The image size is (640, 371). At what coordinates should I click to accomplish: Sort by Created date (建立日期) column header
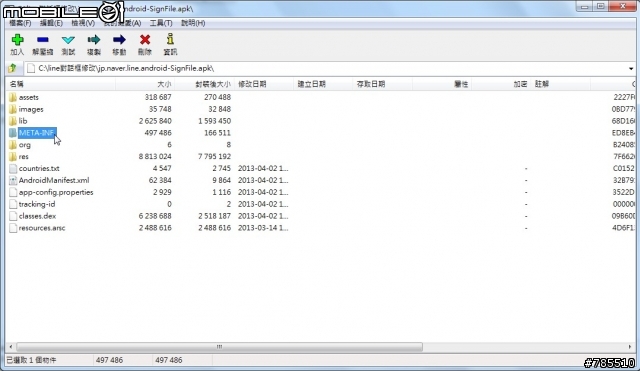[x=323, y=84]
